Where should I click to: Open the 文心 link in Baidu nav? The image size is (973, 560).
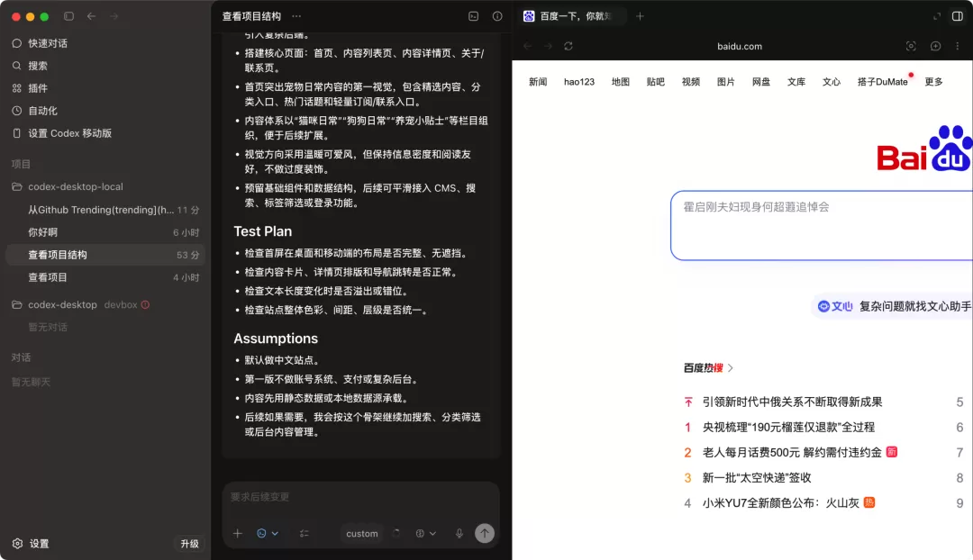coord(832,82)
